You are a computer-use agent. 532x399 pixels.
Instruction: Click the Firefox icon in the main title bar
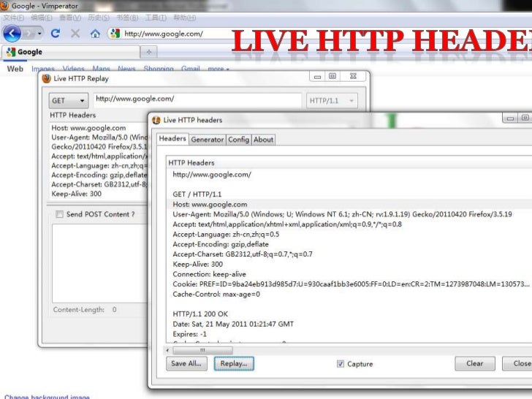(4, 5)
